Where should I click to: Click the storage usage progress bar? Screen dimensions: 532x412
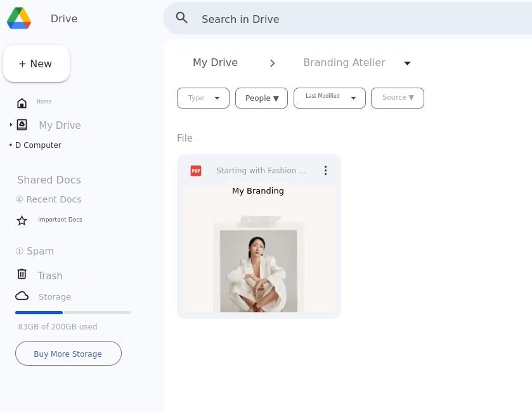tap(73, 312)
